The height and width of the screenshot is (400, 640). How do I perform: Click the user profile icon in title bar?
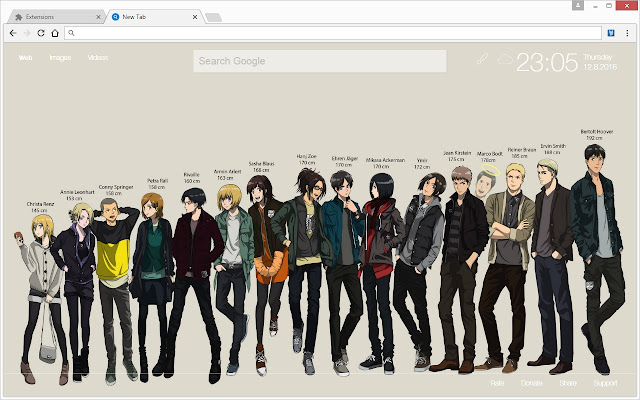(x=578, y=5)
